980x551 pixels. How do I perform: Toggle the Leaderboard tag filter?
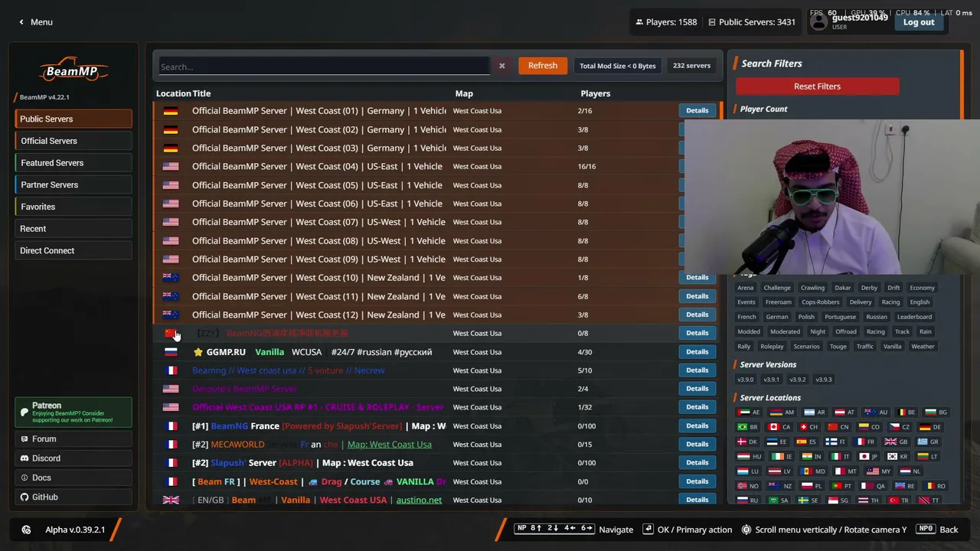pos(914,317)
